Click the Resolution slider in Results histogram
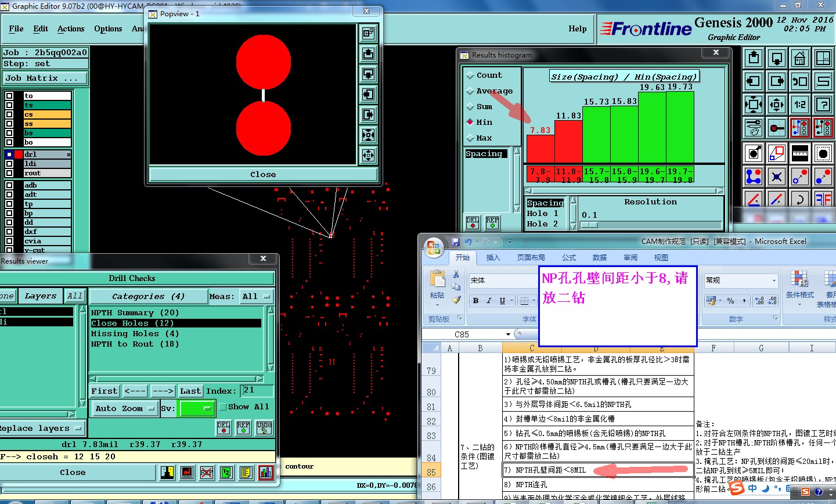836x504 pixels. click(x=651, y=225)
